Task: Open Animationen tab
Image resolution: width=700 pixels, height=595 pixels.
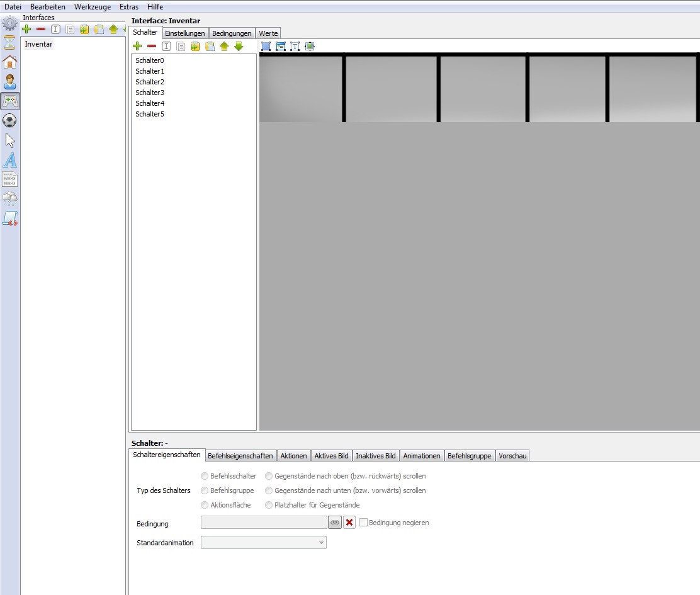Action: pyautogui.click(x=421, y=456)
